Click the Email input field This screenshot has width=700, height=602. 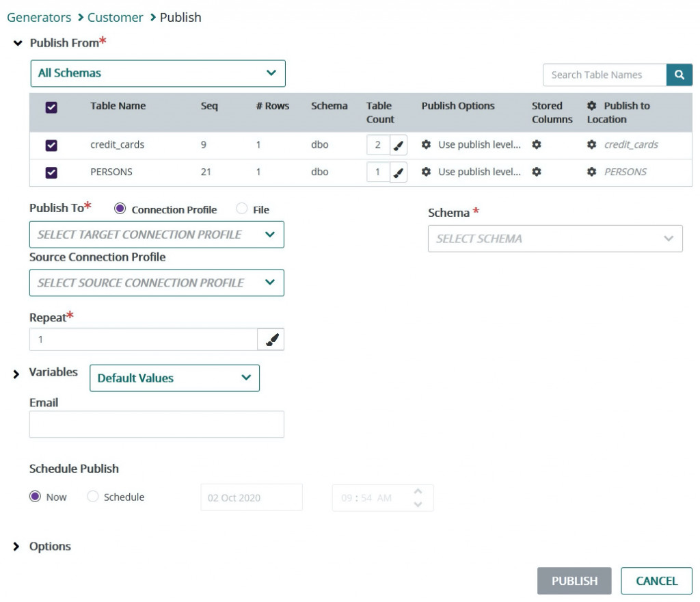(x=157, y=424)
